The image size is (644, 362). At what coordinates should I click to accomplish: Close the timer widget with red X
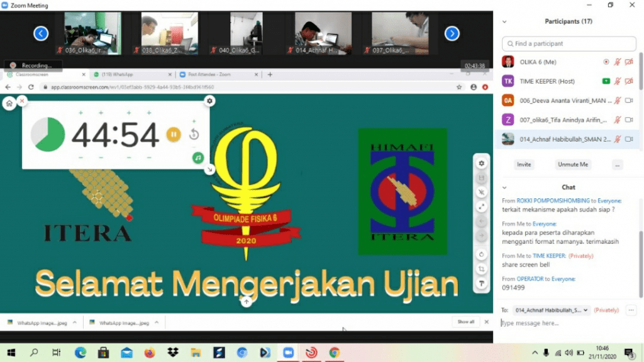click(22, 101)
